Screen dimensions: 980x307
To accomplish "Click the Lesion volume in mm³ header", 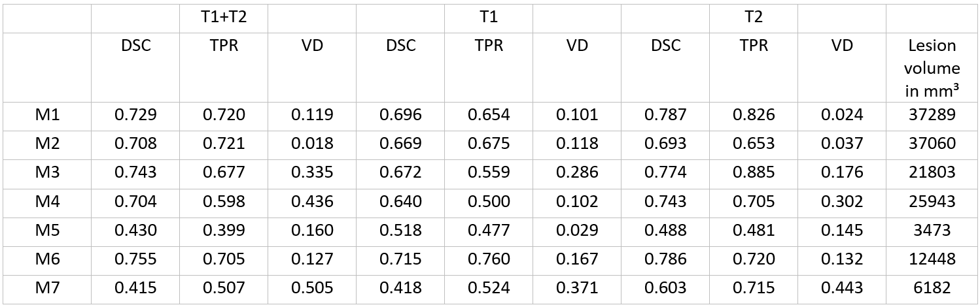I will 932,68.
